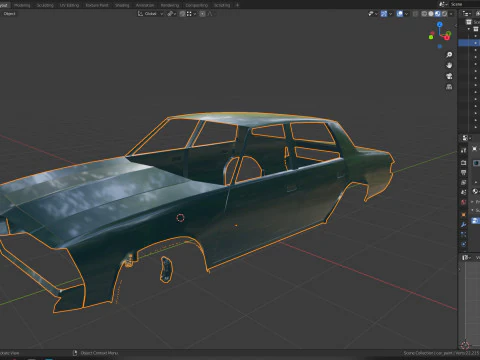Open the Render properties tab
480x360 pixels.
tap(463, 163)
